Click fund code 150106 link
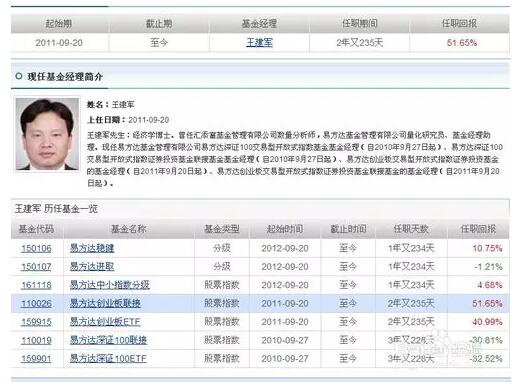 (x=36, y=249)
